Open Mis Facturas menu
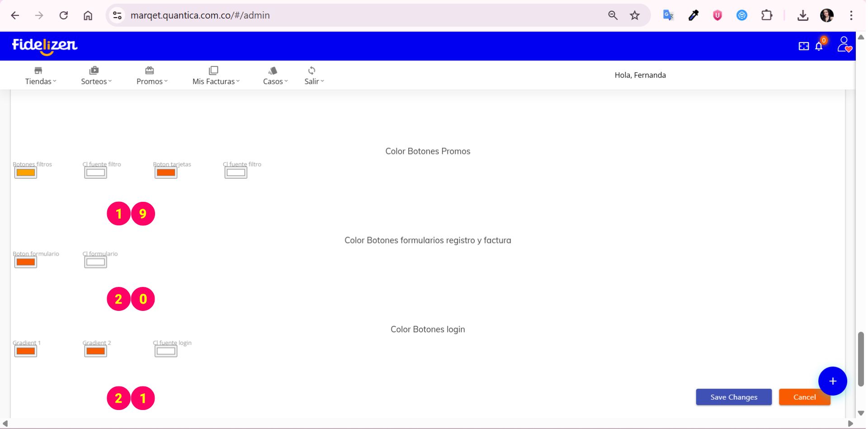The width and height of the screenshot is (868, 429). pyautogui.click(x=216, y=76)
